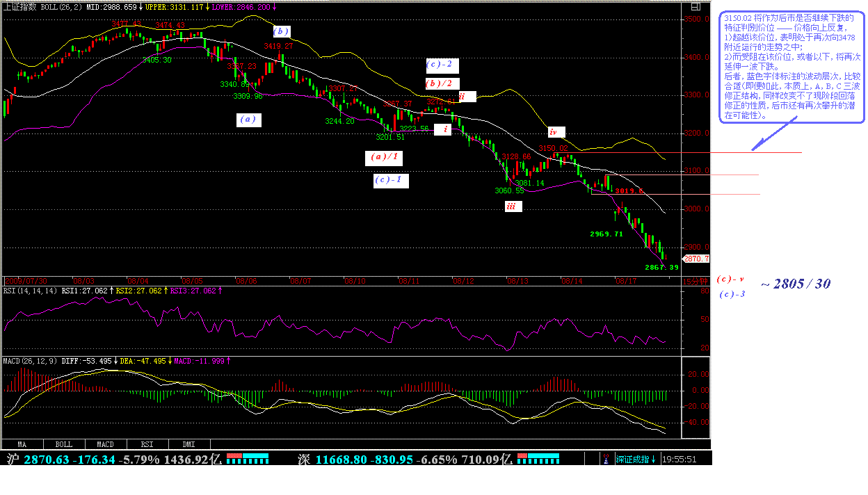Click the window layout icon above the price axis
The image size is (868, 495).
click(695, 6)
